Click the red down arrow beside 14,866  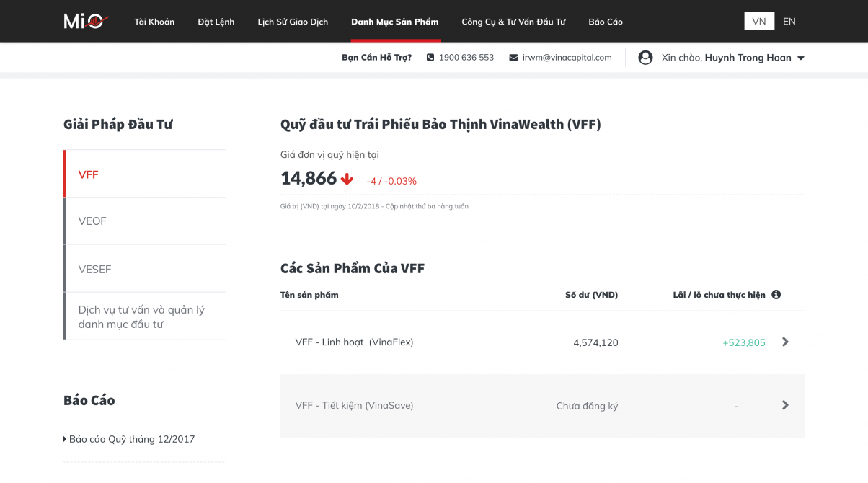click(x=347, y=179)
